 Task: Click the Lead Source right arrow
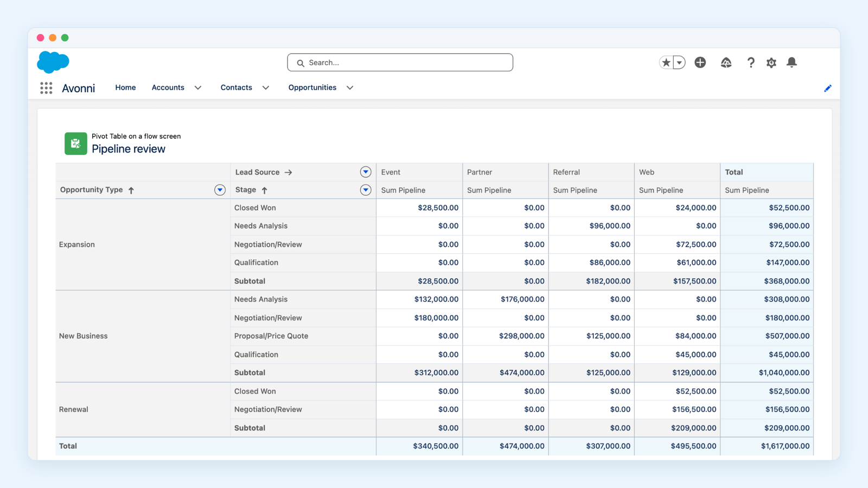coord(289,172)
